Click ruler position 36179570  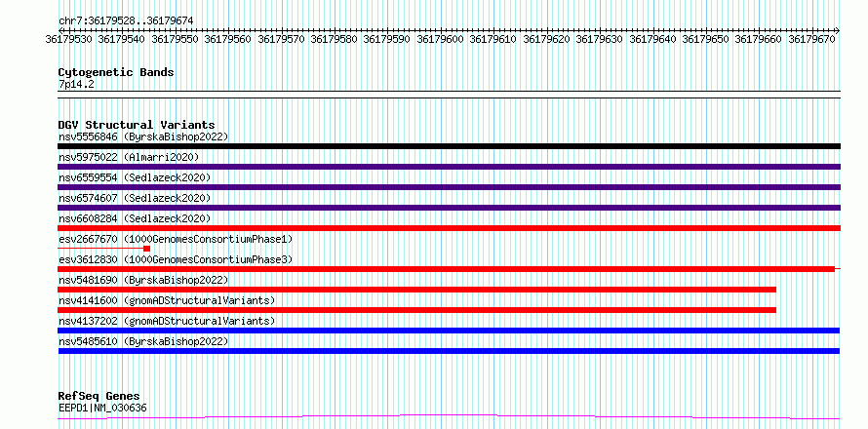point(281,39)
